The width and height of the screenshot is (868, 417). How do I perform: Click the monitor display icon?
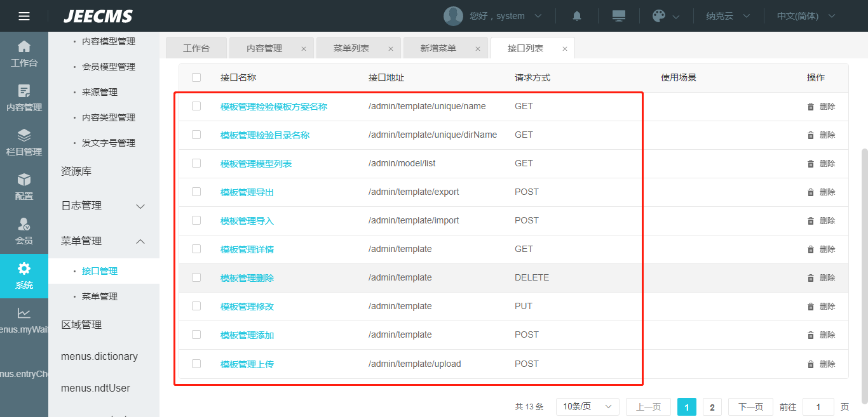pos(619,16)
